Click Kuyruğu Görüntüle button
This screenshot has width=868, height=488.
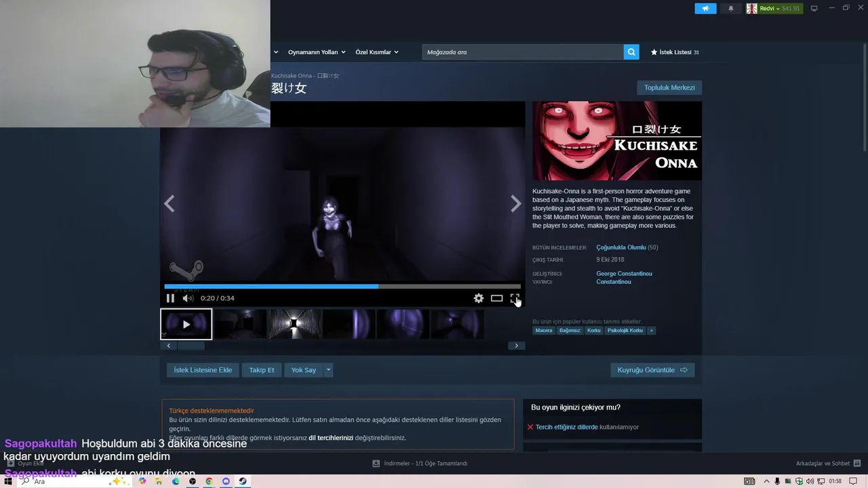pyautogui.click(x=652, y=370)
